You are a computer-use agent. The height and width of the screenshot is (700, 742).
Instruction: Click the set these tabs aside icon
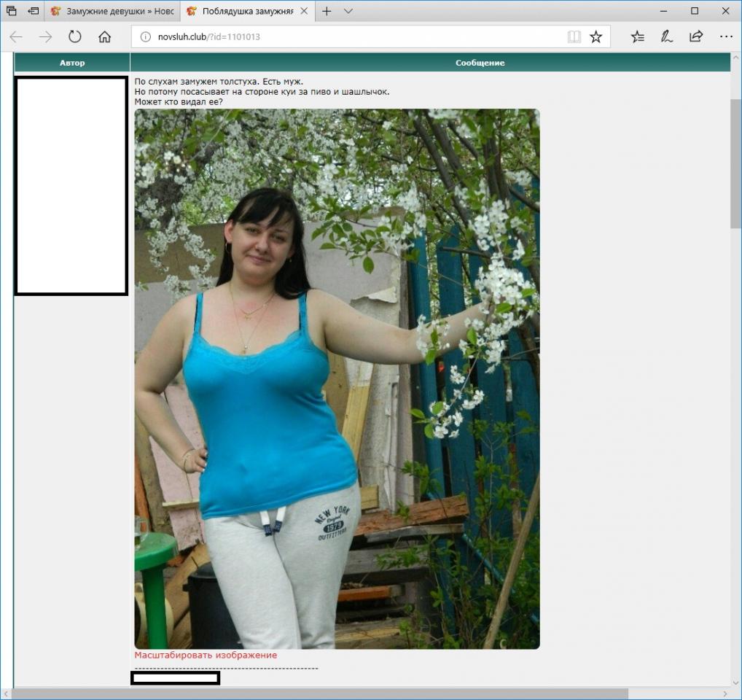coord(34,11)
